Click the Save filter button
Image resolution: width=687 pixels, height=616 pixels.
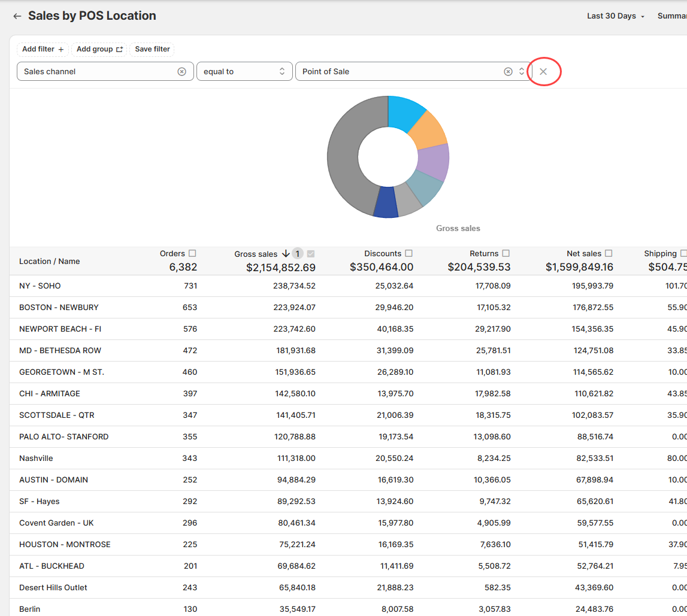click(x=152, y=49)
